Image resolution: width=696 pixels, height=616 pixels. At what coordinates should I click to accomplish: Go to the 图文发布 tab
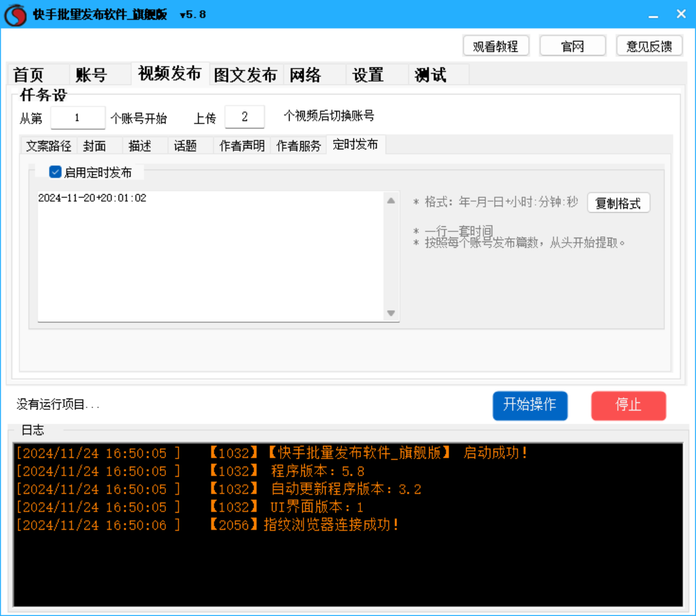(246, 74)
